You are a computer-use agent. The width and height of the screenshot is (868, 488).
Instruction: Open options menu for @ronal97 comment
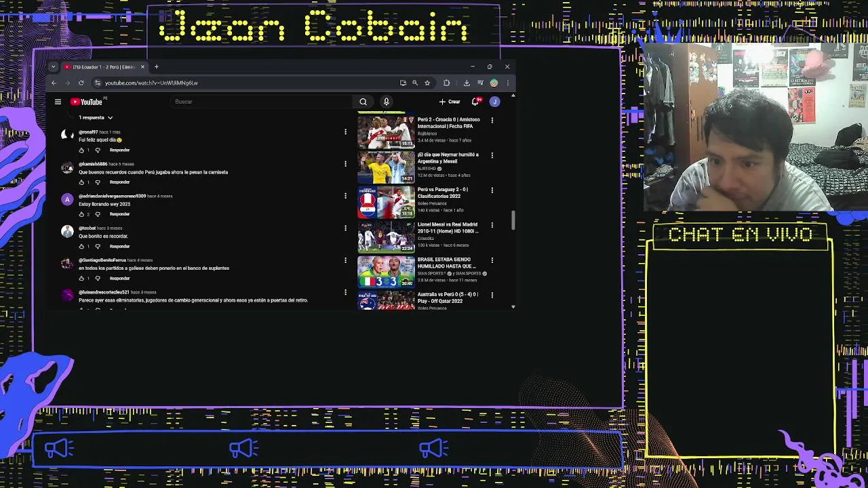coord(345,132)
